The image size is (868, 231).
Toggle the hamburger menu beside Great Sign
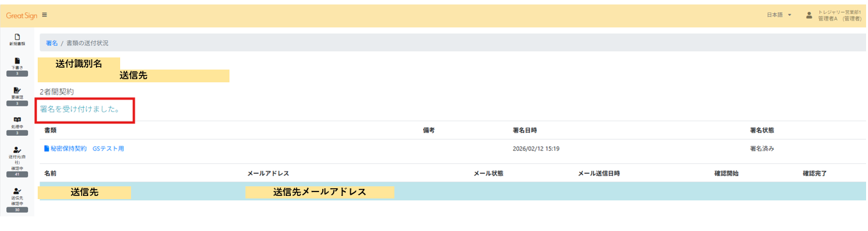click(44, 15)
